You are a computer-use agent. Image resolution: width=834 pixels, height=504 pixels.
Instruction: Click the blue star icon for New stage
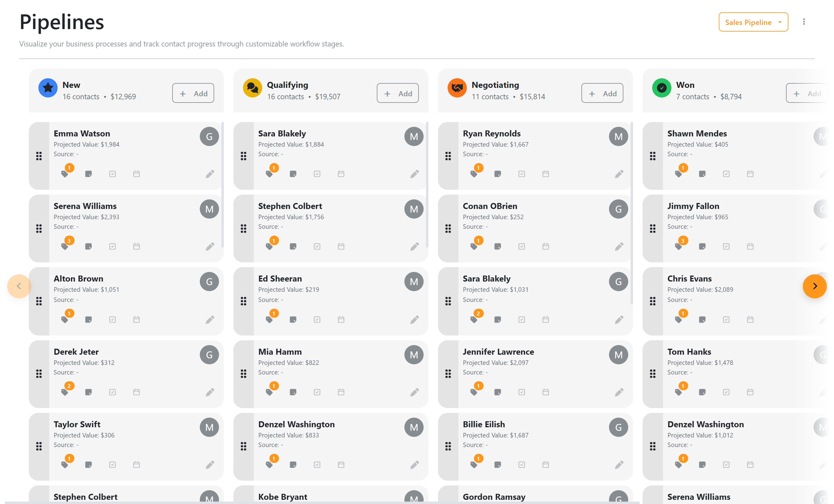[48, 88]
